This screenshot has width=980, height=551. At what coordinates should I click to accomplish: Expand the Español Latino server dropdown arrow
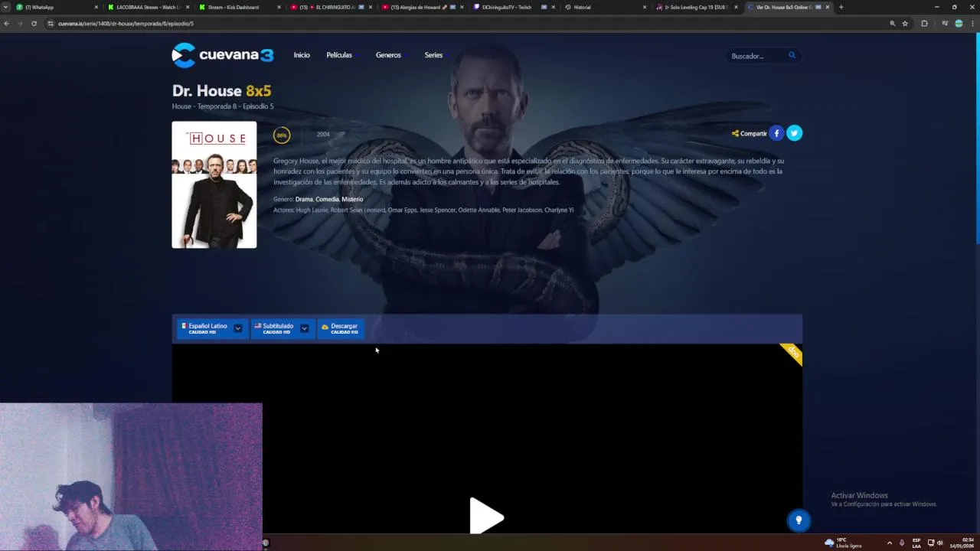click(238, 328)
